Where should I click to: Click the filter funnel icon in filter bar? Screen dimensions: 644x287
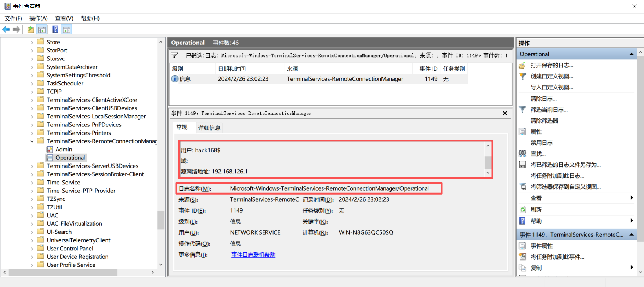tap(175, 55)
